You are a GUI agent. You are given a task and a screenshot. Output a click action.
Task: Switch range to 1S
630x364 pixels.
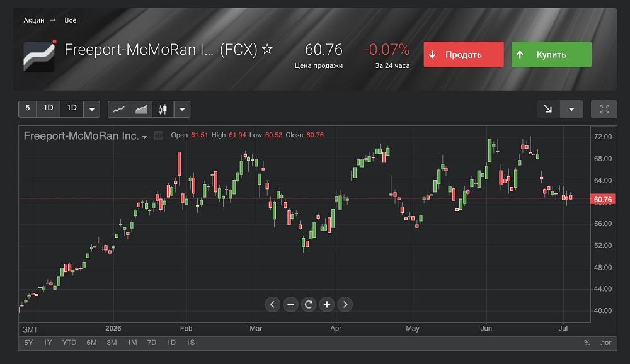(190, 343)
